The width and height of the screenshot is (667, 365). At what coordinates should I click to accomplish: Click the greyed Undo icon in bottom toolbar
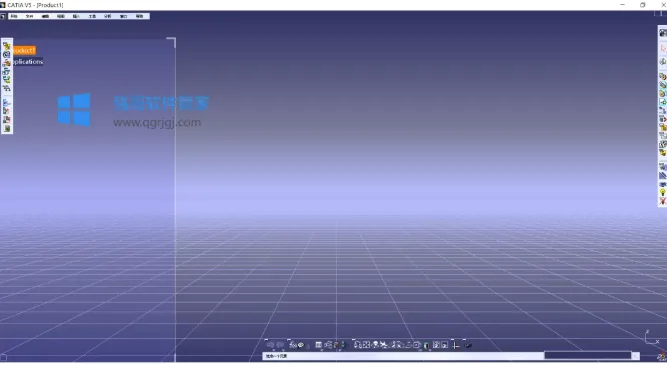coord(271,345)
